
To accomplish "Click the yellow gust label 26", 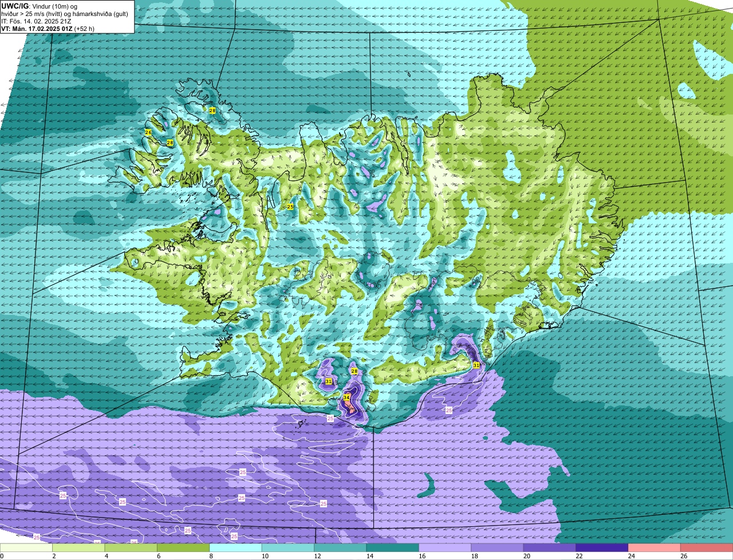I will (148, 132).
